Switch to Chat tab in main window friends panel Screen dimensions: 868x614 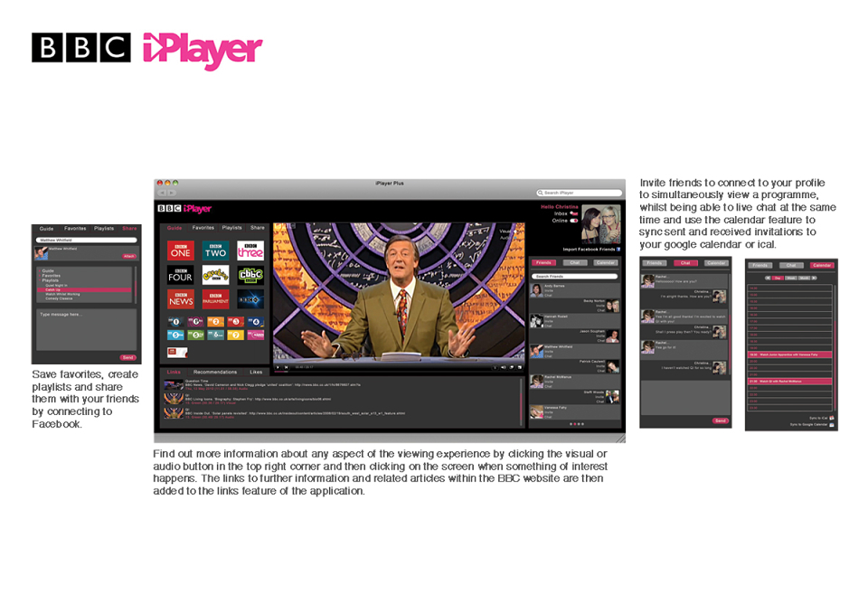tap(575, 262)
